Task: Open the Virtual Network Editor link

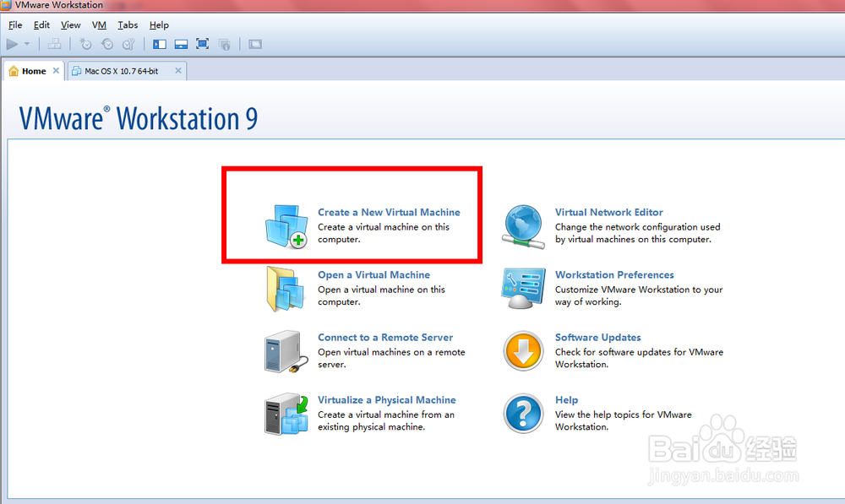Action: pyautogui.click(x=609, y=212)
